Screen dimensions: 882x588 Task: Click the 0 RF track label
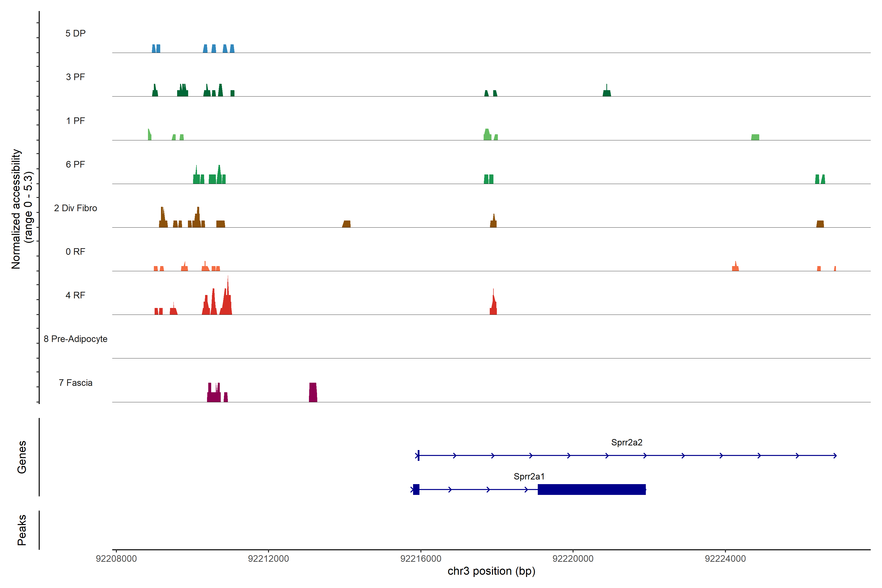[75, 252]
